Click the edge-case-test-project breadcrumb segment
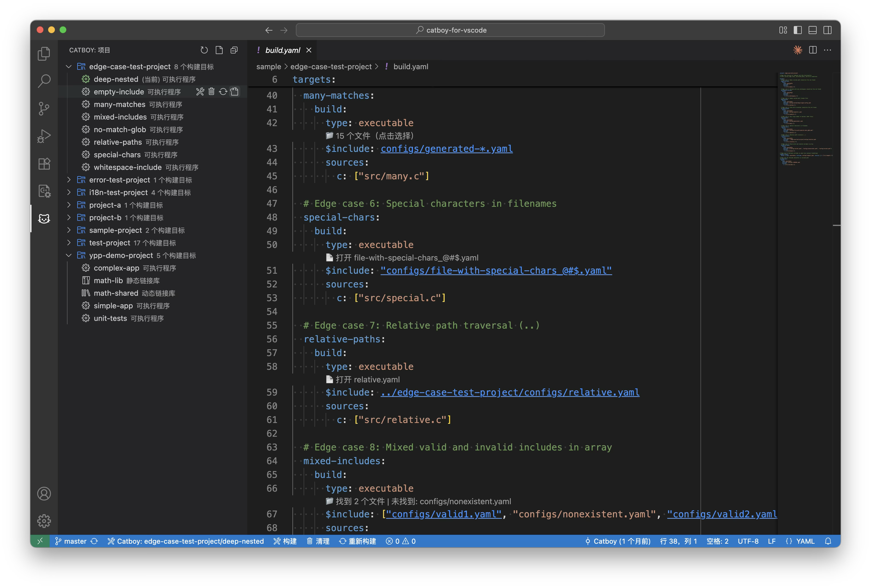Screen dimensions: 871x588 330,67
